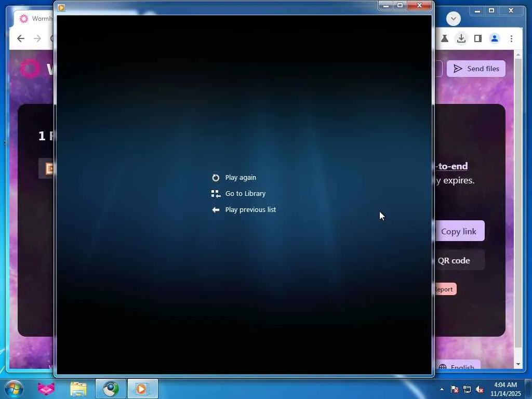This screenshot has width=532, height=399.
Task: Click Send files in the browser page
Action: (x=476, y=69)
